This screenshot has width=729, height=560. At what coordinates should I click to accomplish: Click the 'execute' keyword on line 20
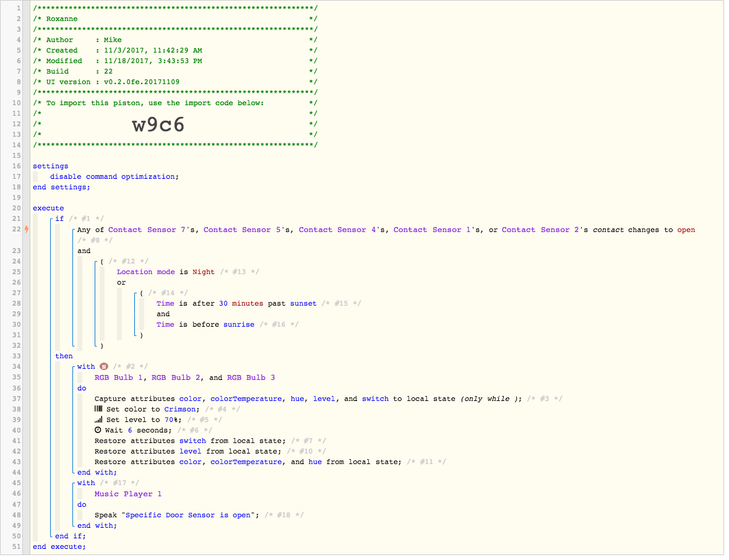click(48, 208)
